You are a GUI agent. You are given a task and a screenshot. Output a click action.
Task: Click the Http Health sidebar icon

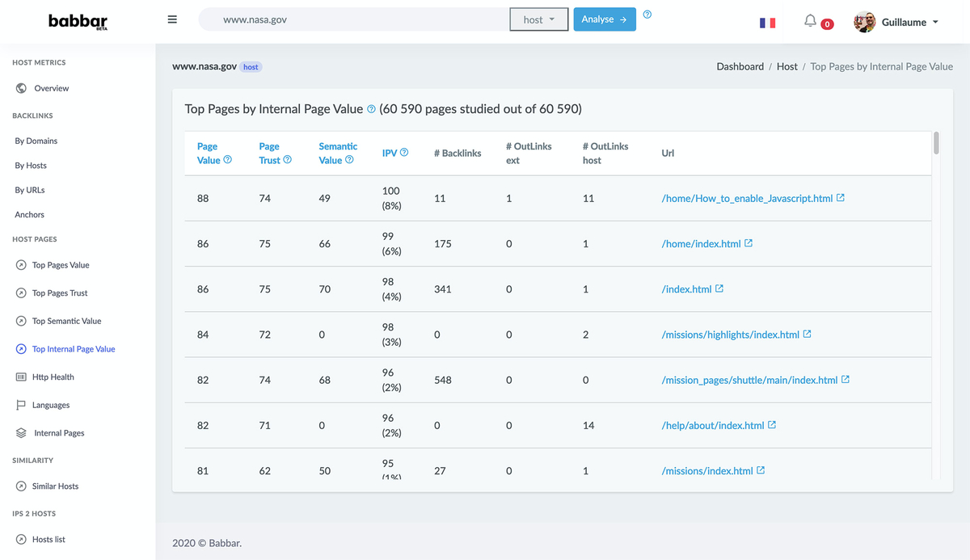21,377
